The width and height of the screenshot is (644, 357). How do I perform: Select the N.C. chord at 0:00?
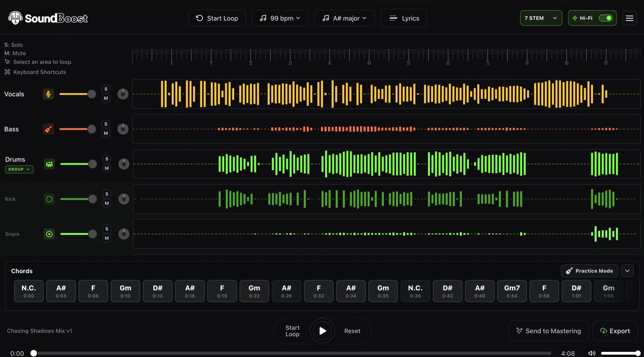[29, 291]
